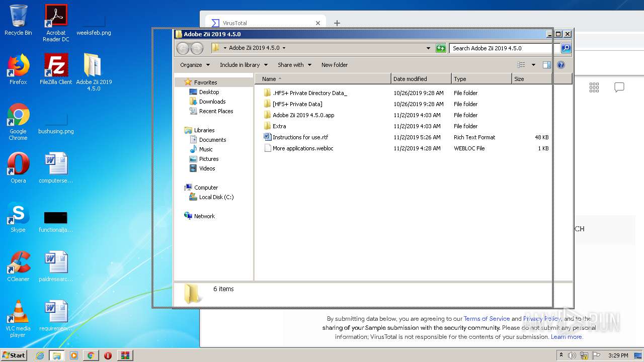Open Internet Explorer from taskbar
The width and height of the screenshot is (644, 362).
pos(40,355)
